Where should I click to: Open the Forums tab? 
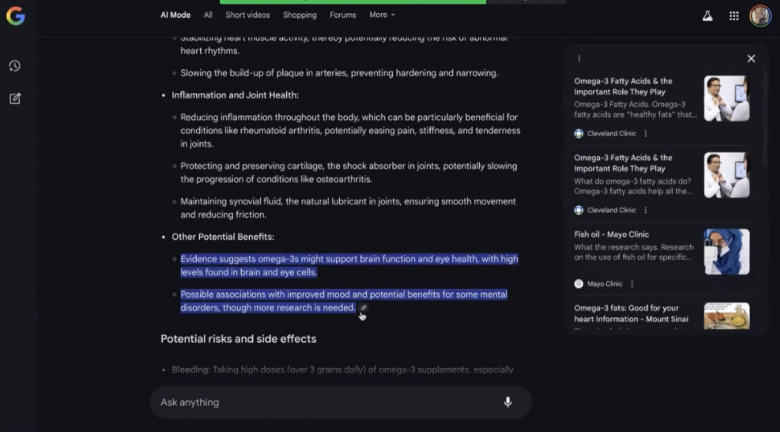pos(343,15)
